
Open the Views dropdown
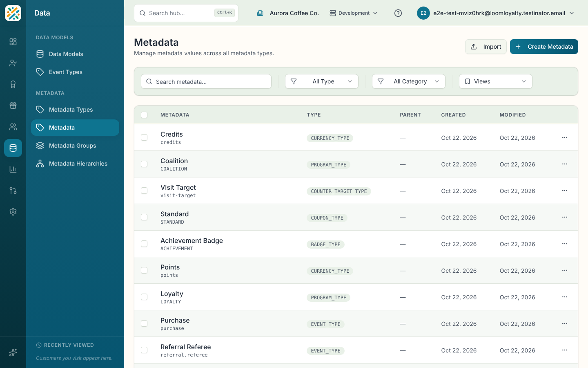[x=496, y=81]
